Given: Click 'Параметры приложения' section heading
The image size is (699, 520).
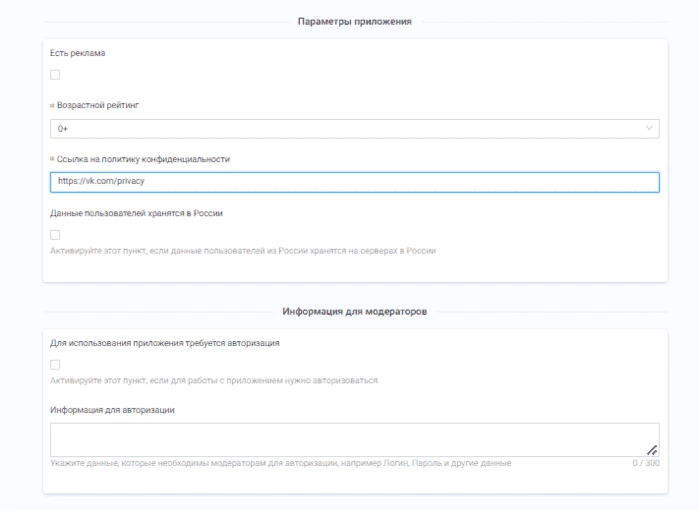Looking at the screenshot, I should tap(354, 21).
